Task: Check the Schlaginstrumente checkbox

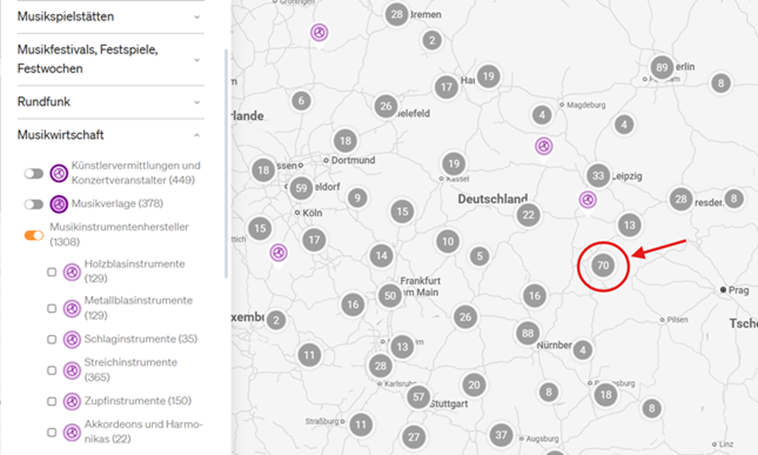Action: (52, 339)
